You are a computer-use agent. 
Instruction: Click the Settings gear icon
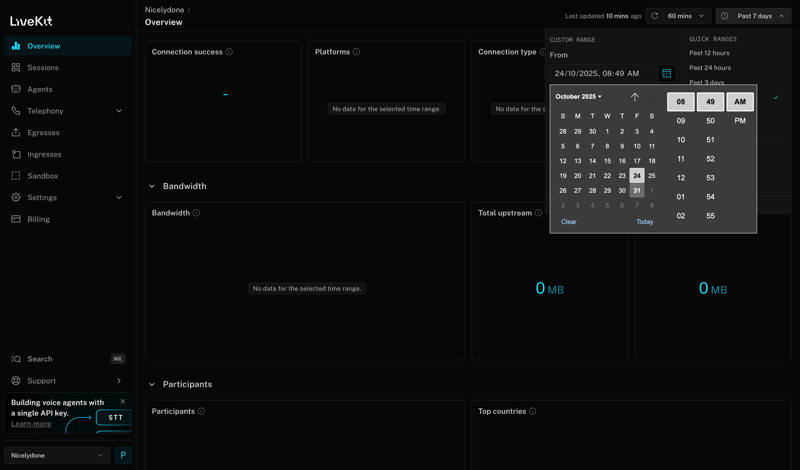[x=16, y=197]
